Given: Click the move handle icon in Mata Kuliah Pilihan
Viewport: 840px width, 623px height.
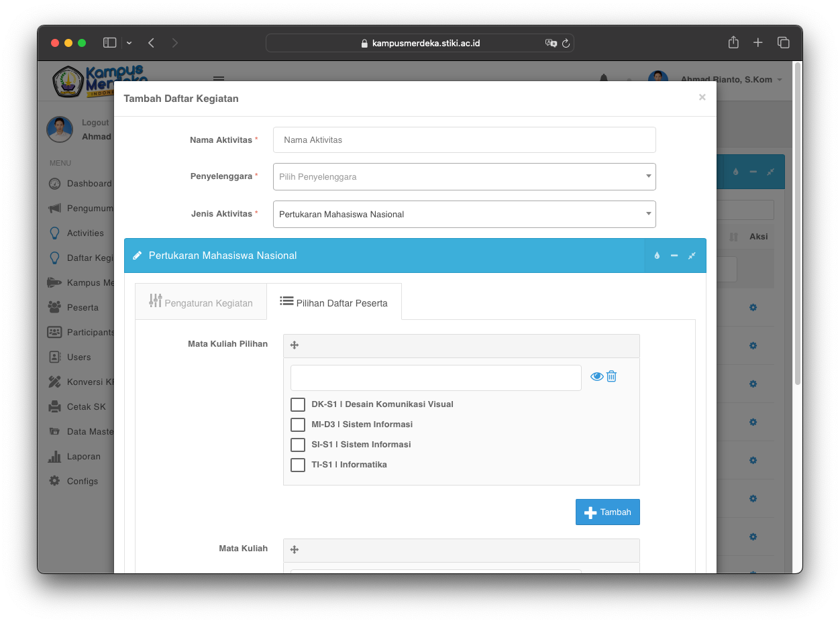Looking at the screenshot, I should [294, 345].
